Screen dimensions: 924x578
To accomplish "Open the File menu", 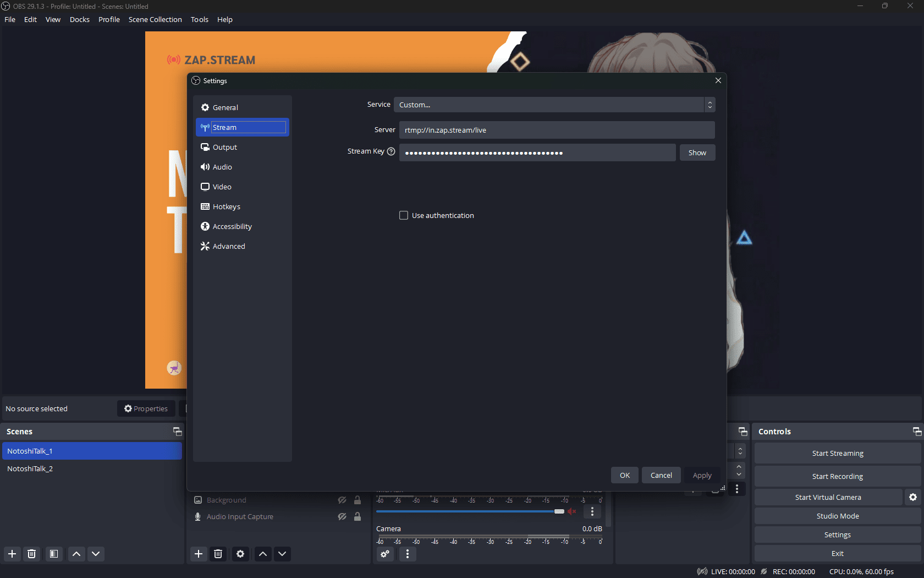I will click(x=10, y=19).
